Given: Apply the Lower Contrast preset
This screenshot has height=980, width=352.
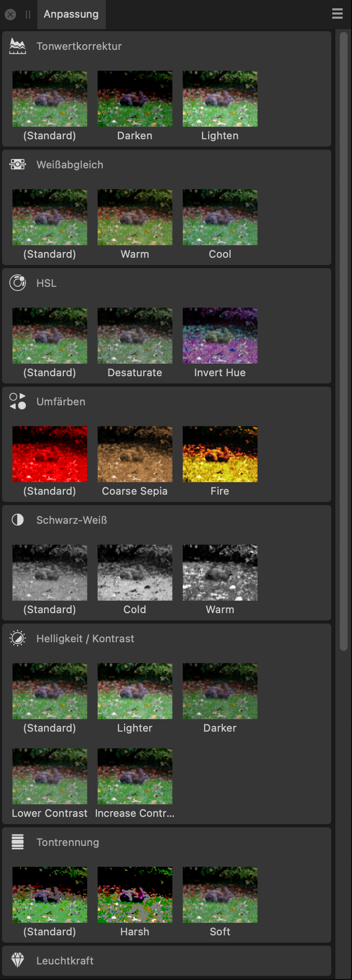Looking at the screenshot, I should [50, 776].
